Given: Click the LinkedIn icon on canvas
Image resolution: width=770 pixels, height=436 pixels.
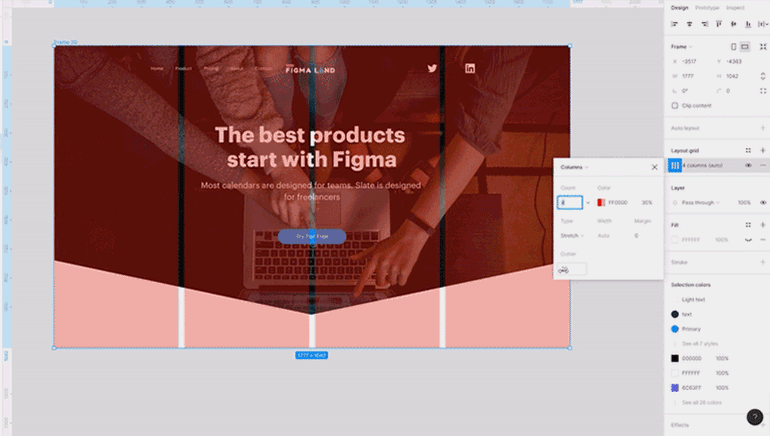Looking at the screenshot, I should click(470, 68).
